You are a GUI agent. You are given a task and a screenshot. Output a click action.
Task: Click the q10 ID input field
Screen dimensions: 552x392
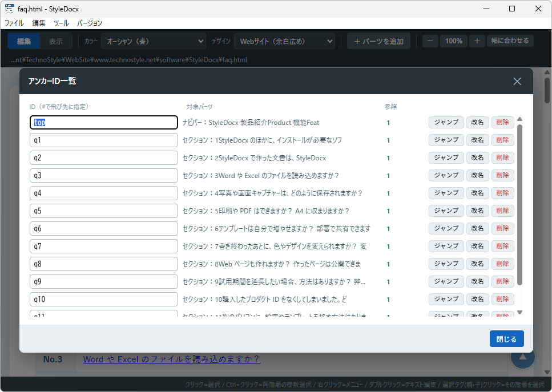coord(104,299)
